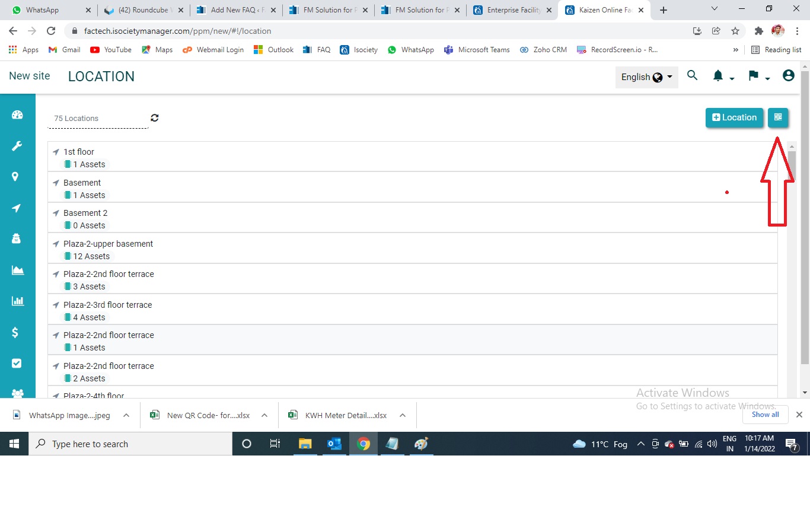This screenshot has width=810, height=532.
Task: Open options for KWH Meter Detail download
Action: pyautogui.click(x=403, y=415)
